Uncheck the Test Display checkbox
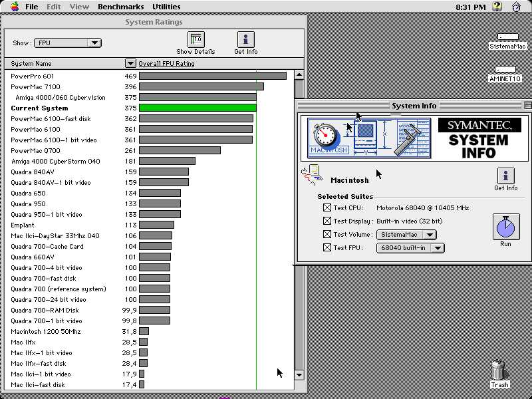Image resolution: width=532 pixels, height=399 pixels. click(327, 221)
